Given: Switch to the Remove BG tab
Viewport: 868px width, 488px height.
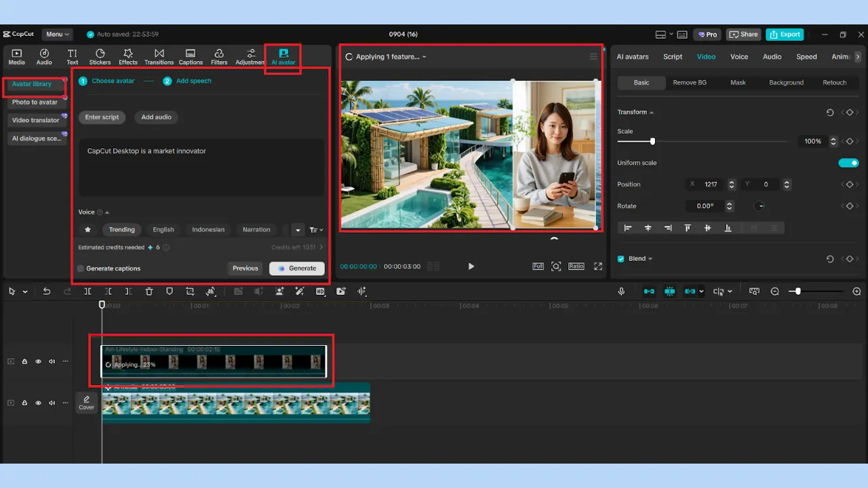Looking at the screenshot, I should tap(689, 83).
